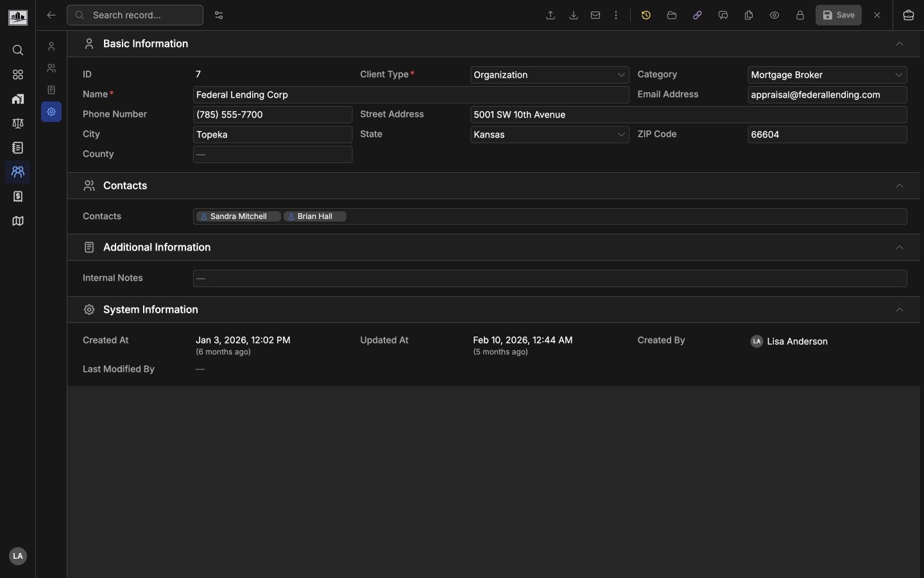Viewport: 924px width, 578px height.
Task: Open user avatar LA at bottom
Action: (18, 556)
